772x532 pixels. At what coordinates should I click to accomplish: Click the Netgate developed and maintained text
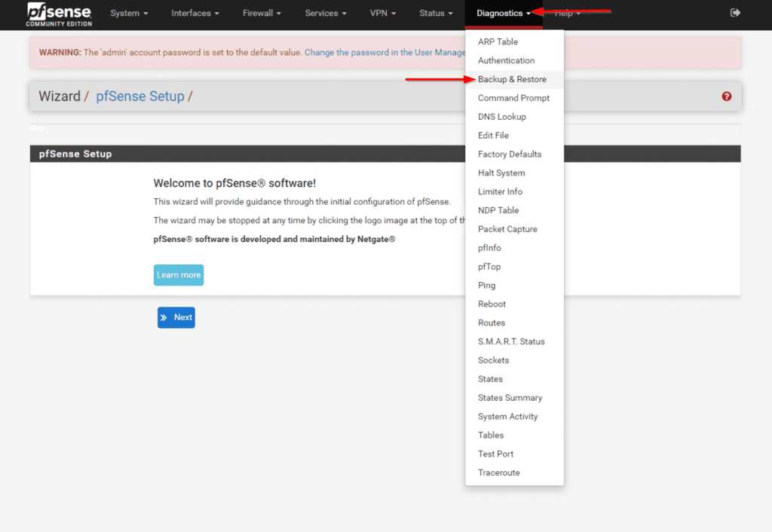coord(274,239)
